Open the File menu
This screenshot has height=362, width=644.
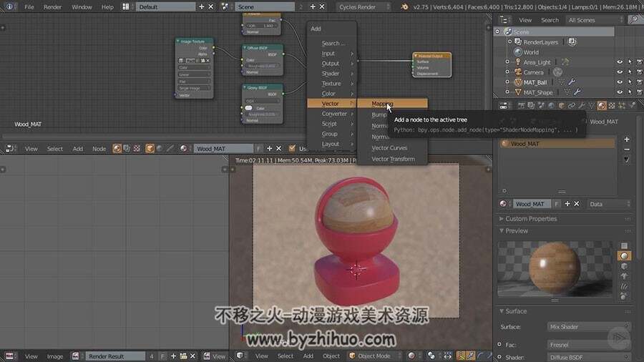(x=29, y=6)
